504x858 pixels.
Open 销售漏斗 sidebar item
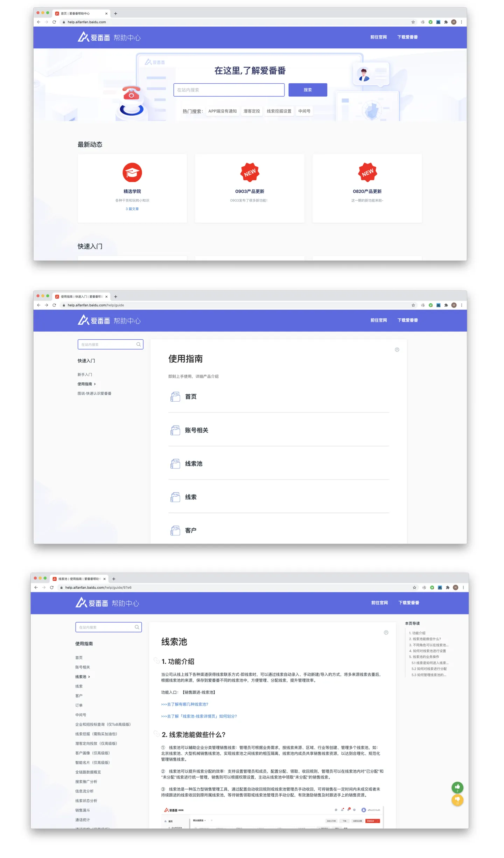pos(83,810)
